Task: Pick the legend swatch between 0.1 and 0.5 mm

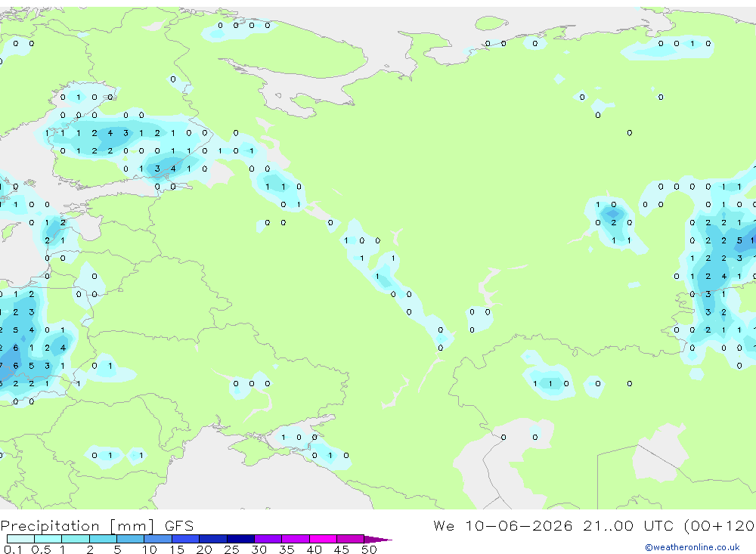Action: click(20, 539)
